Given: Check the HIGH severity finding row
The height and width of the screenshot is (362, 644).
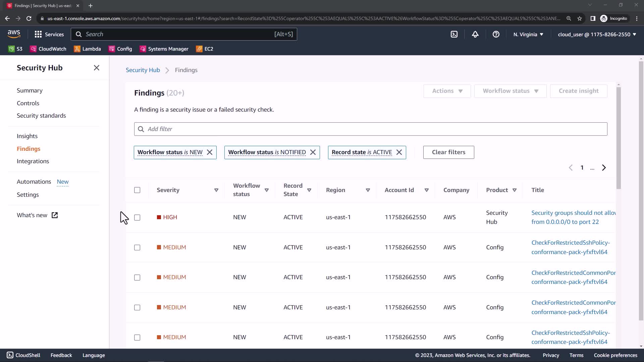Looking at the screenshot, I should coord(137,218).
